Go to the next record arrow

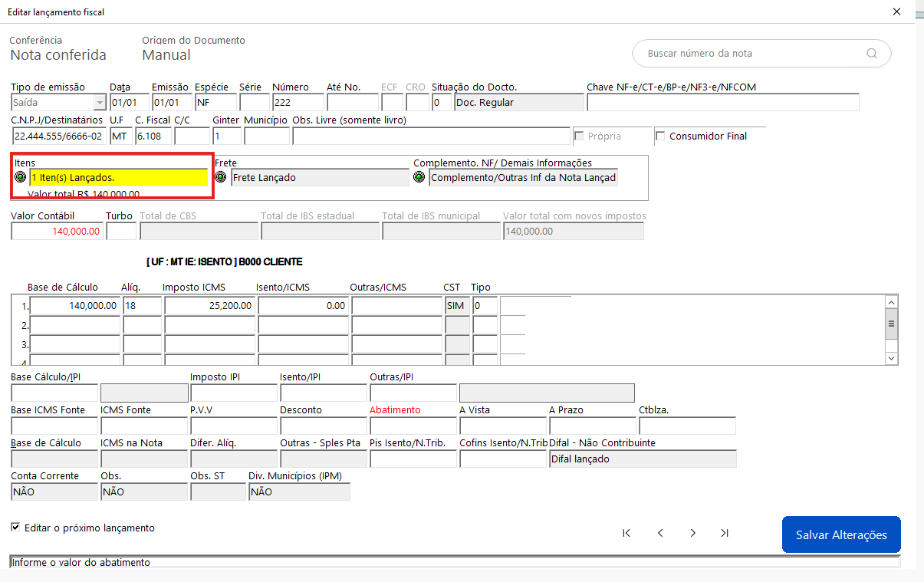coord(693,533)
